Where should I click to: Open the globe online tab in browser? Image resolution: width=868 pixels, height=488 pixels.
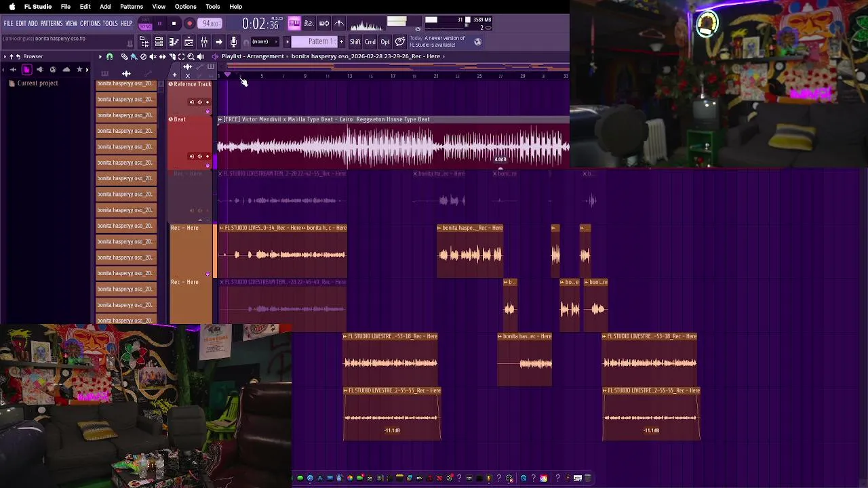53,70
